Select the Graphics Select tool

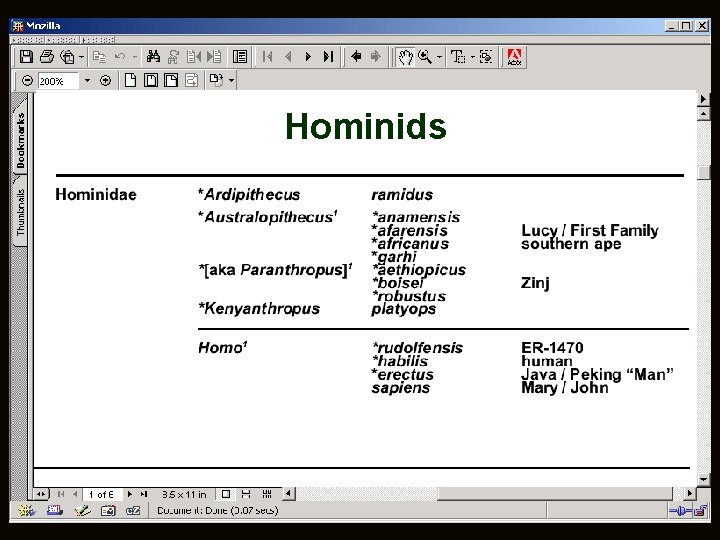(x=486, y=56)
